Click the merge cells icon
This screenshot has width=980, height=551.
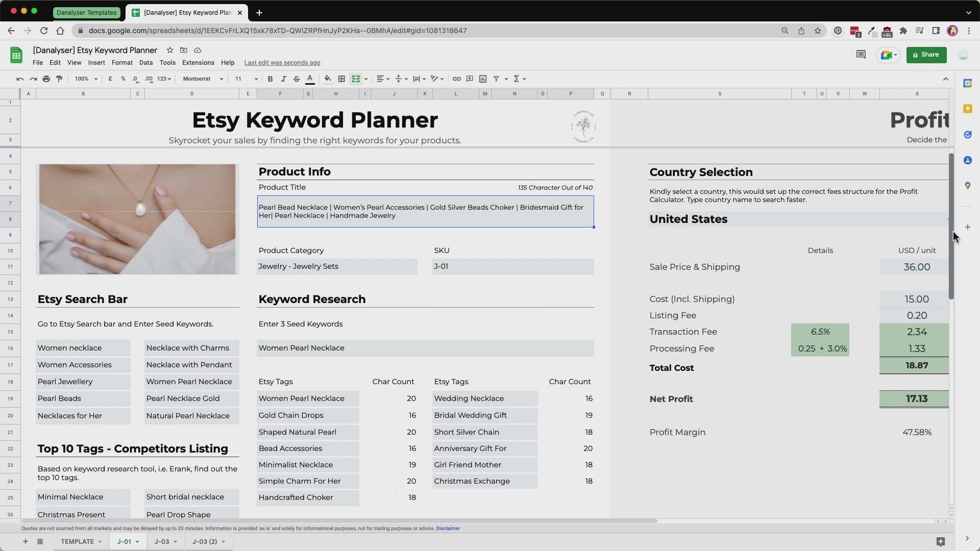(x=356, y=79)
